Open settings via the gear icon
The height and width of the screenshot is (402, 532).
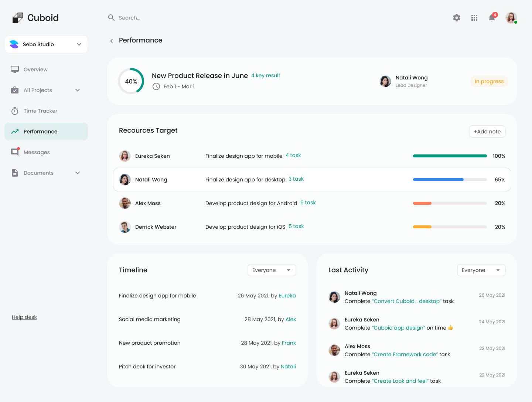457,18
